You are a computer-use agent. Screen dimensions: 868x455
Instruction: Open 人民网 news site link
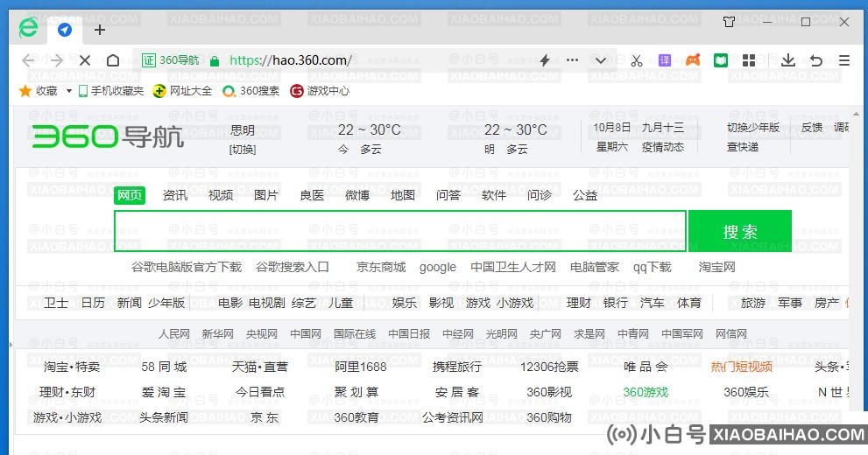(x=173, y=334)
